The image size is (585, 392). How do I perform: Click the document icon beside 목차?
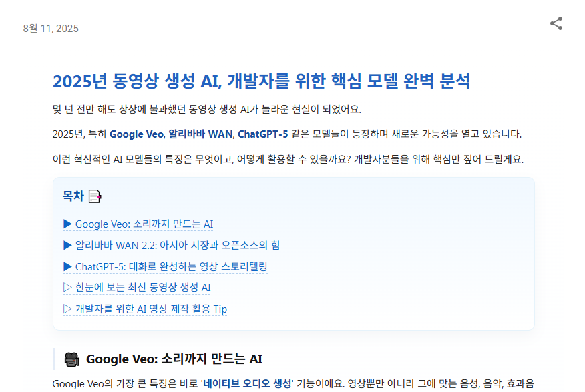pos(95,196)
